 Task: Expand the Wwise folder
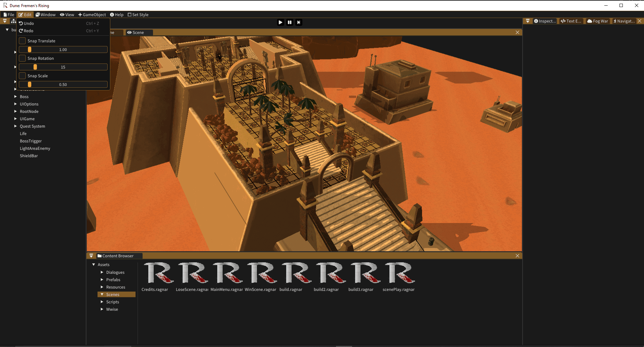102,309
